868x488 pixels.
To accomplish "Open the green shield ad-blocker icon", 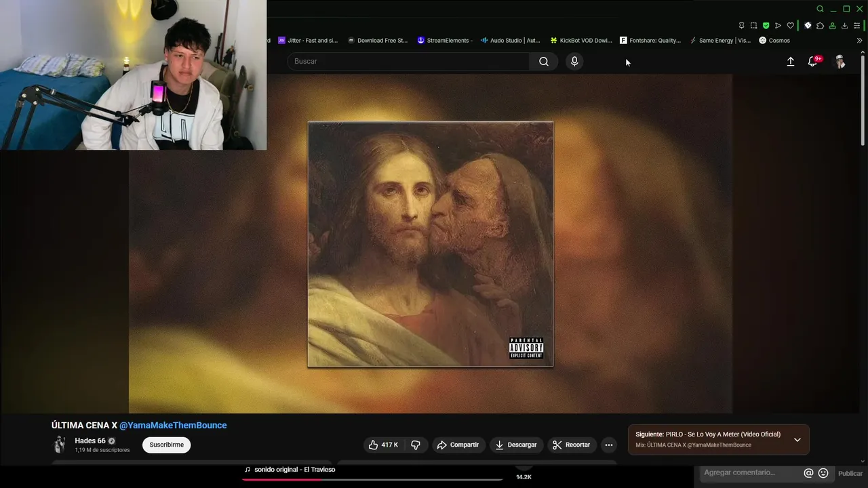I will click(x=766, y=26).
